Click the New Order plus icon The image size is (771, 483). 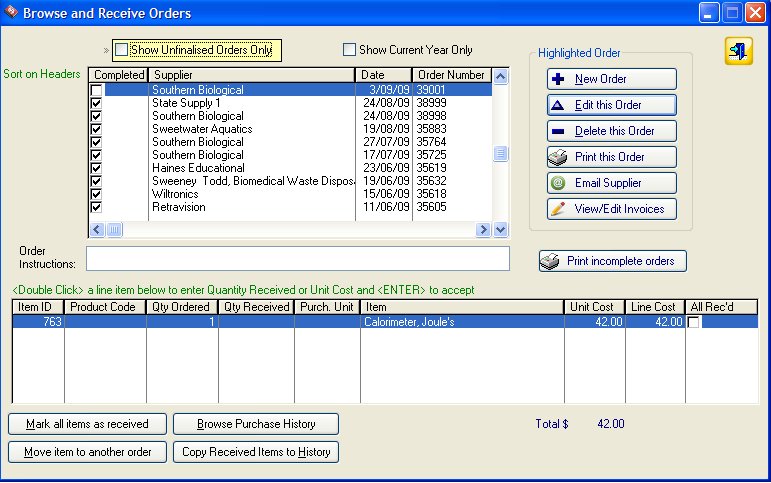pyautogui.click(x=558, y=79)
